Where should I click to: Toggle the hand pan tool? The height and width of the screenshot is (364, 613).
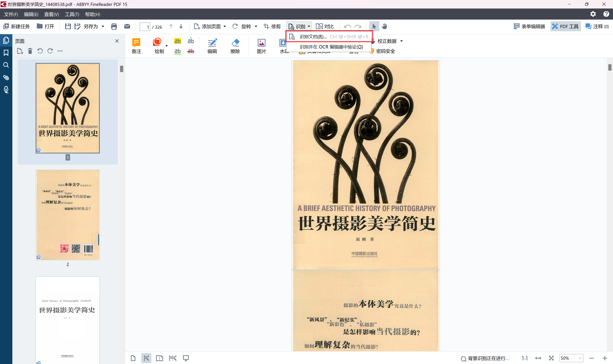click(x=384, y=26)
